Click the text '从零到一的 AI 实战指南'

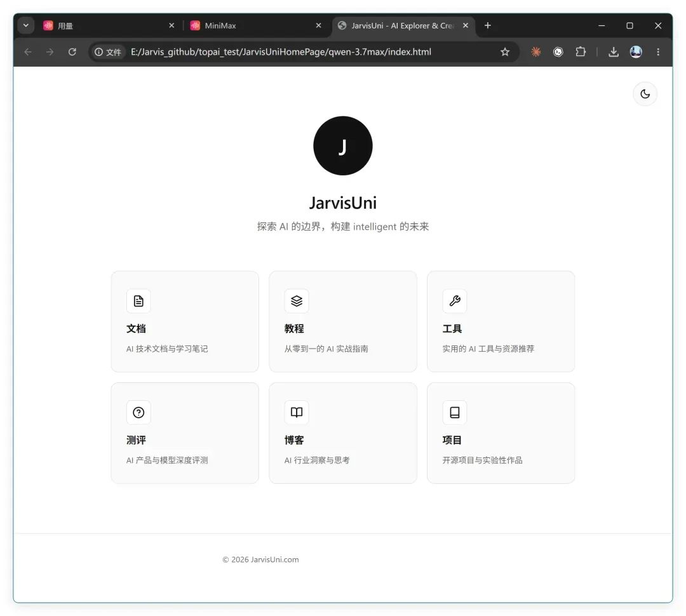[326, 349]
